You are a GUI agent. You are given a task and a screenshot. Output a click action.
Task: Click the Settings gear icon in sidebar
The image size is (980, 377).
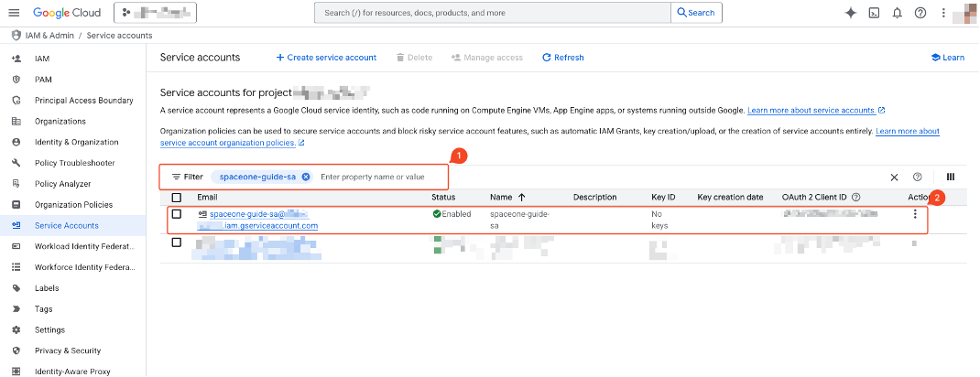click(x=16, y=329)
